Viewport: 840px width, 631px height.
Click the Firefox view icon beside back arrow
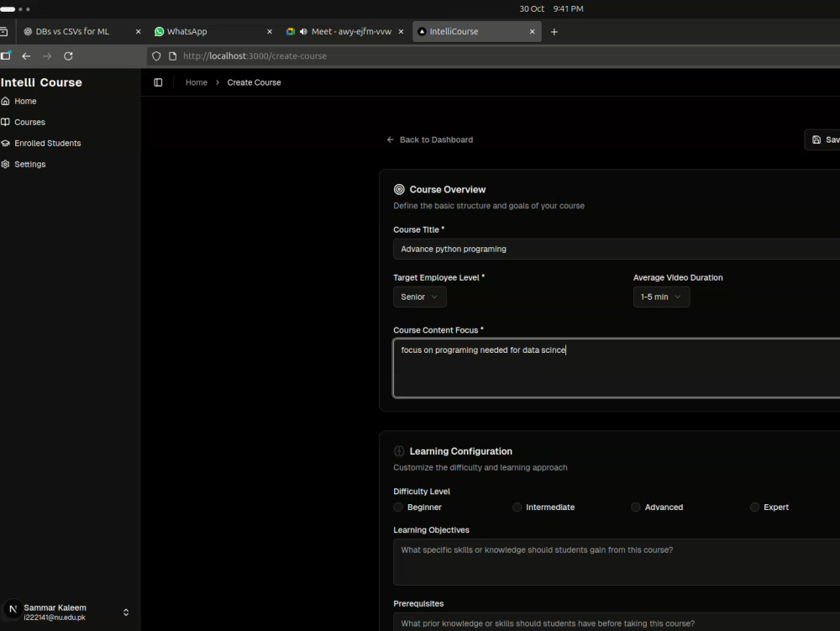(6, 55)
